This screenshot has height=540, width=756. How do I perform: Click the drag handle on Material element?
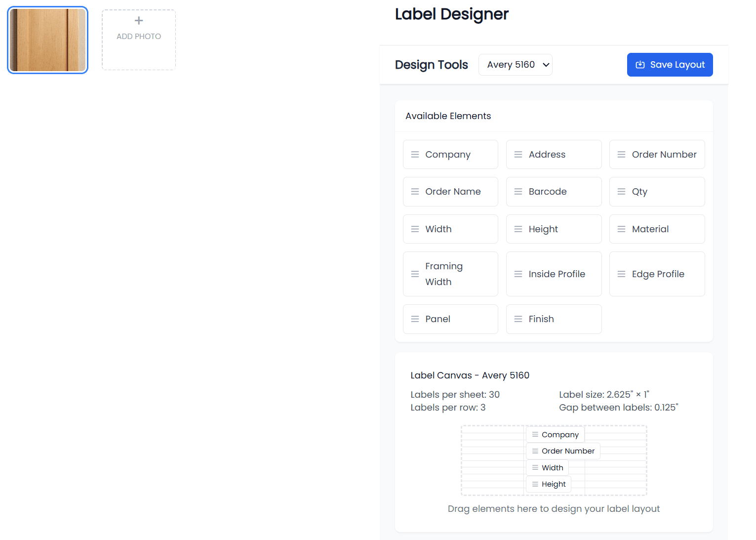coord(622,229)
